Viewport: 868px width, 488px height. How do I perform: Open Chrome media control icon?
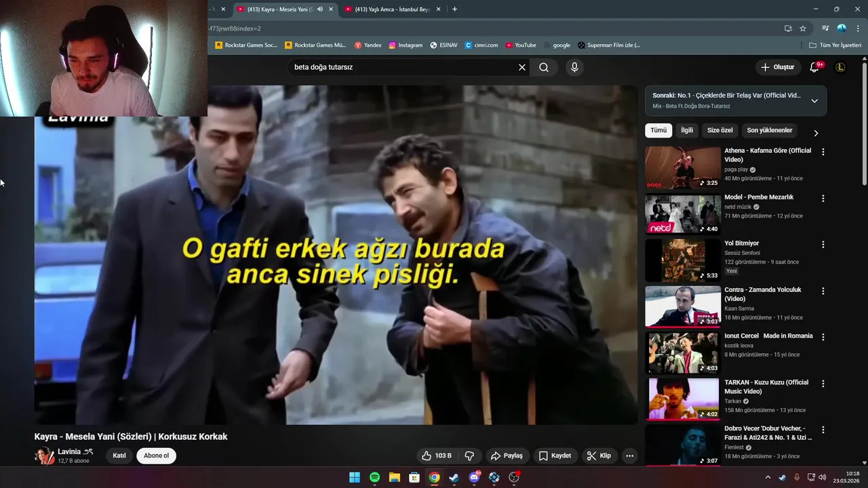(825, 28)
